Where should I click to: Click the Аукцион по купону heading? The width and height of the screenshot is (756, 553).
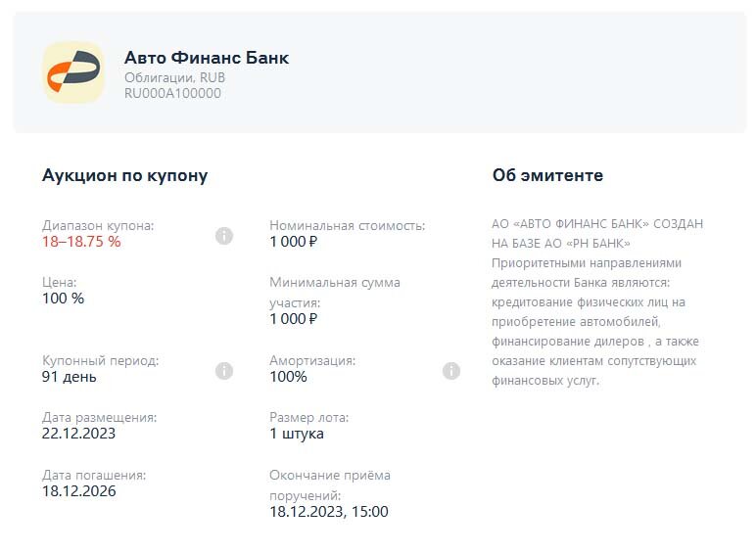(125, 175)
